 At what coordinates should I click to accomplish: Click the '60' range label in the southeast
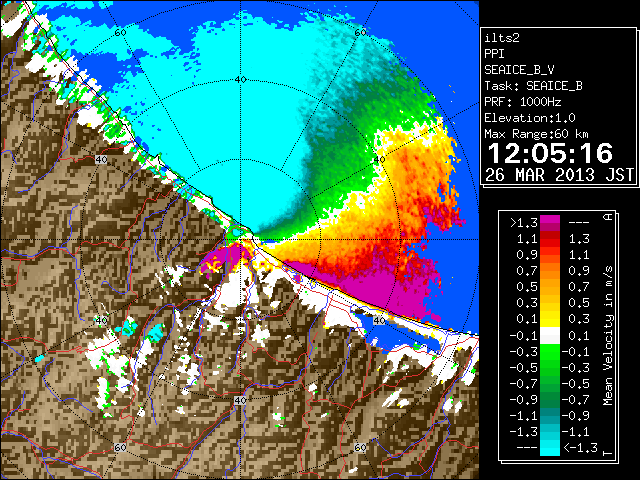pos(360,448)
